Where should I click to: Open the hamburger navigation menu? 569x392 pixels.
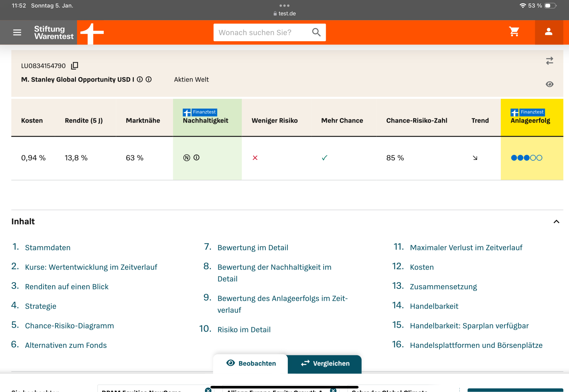[x=17, y=32]
